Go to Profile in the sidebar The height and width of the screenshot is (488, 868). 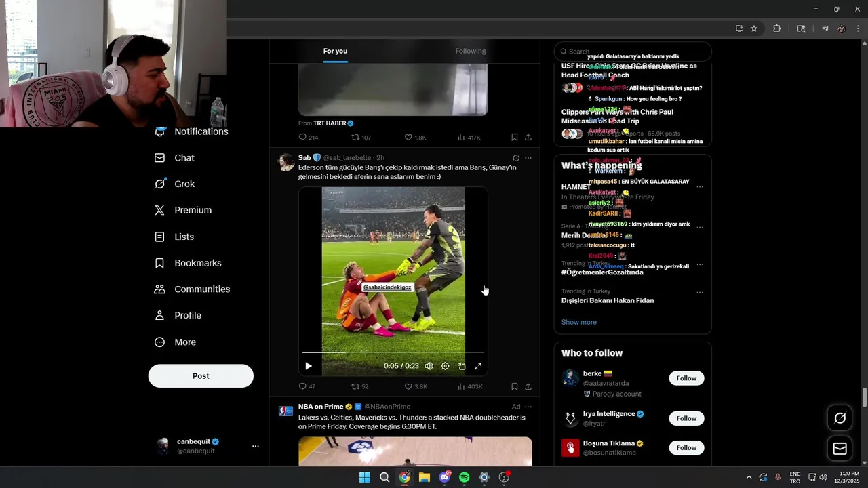coord(178,316)
